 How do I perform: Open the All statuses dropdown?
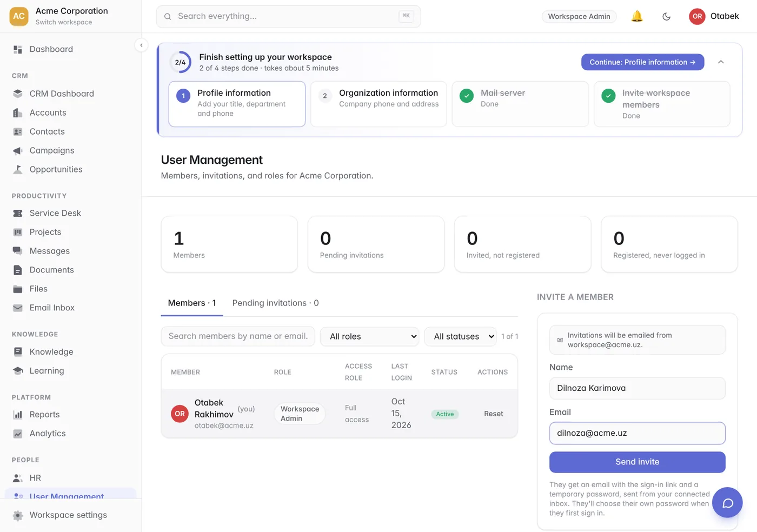(461, 336)
